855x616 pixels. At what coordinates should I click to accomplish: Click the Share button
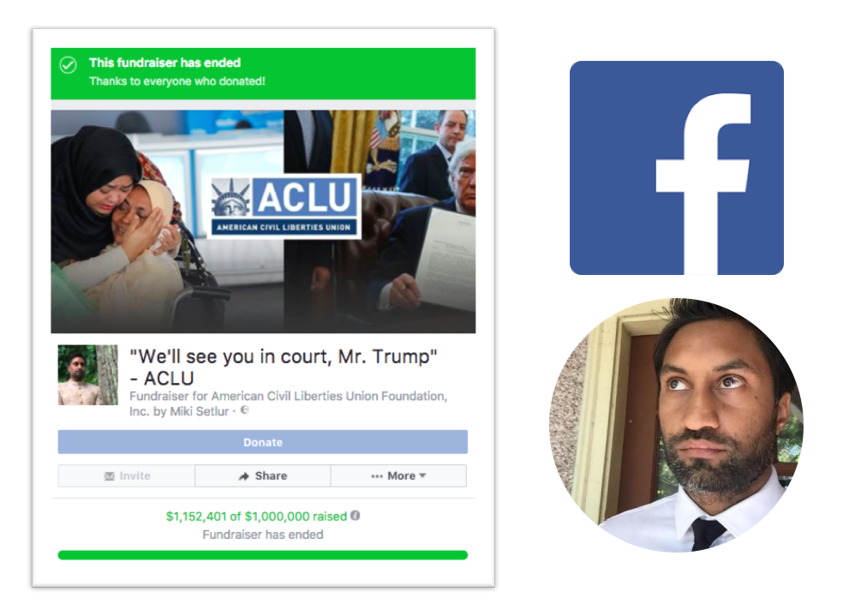point(263,475)
